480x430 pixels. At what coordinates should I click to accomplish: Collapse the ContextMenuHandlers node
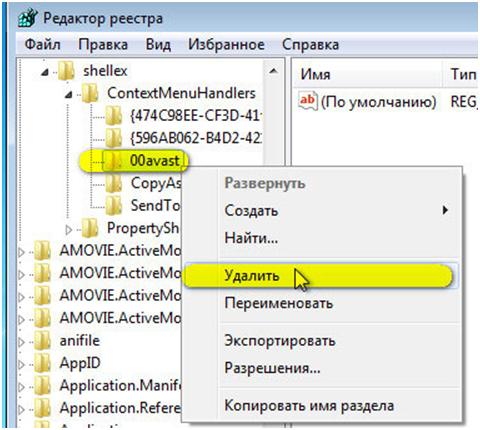pos(69,95)
